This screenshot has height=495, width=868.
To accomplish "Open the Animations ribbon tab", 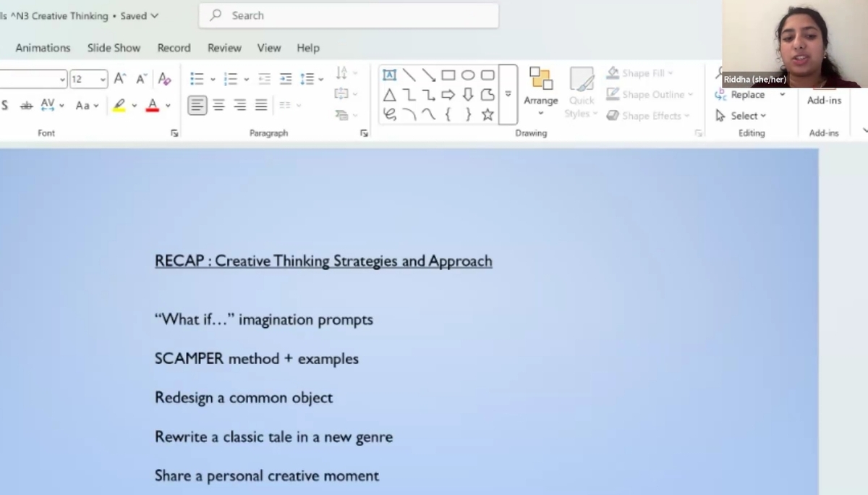I will click(43, 48).
